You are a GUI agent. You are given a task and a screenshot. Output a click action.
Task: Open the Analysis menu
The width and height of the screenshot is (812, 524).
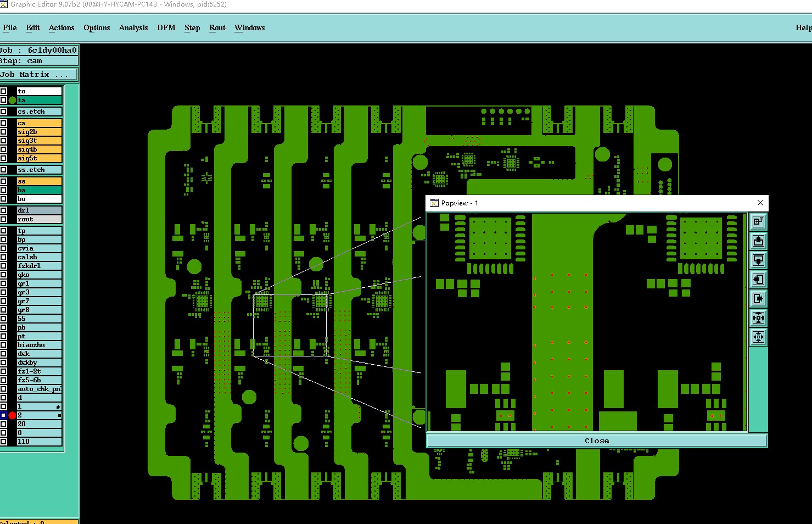pyautogui.click(x=133, y=27)
